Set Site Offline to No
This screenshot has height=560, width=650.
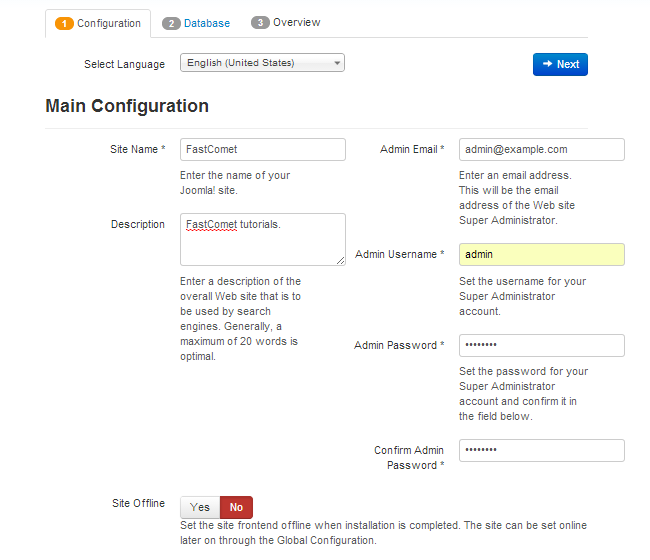236,507
